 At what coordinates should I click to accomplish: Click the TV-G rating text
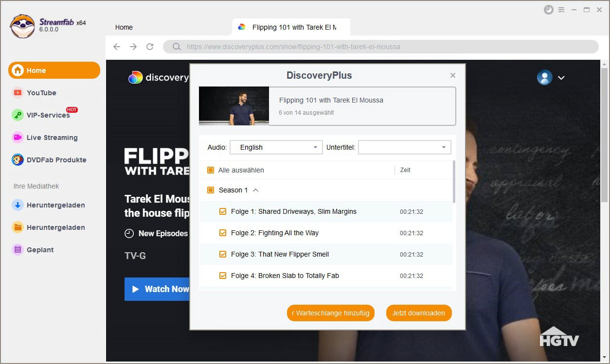pos(135,256)
